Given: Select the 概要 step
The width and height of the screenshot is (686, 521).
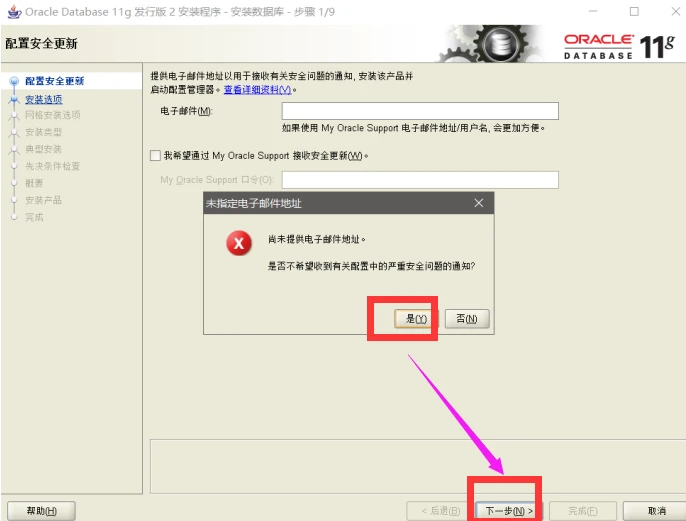Looking at the screenshot, I should 34,183.
